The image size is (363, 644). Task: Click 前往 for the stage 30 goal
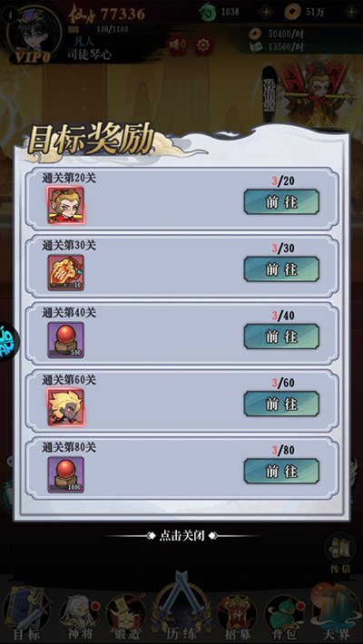point(281,269)
